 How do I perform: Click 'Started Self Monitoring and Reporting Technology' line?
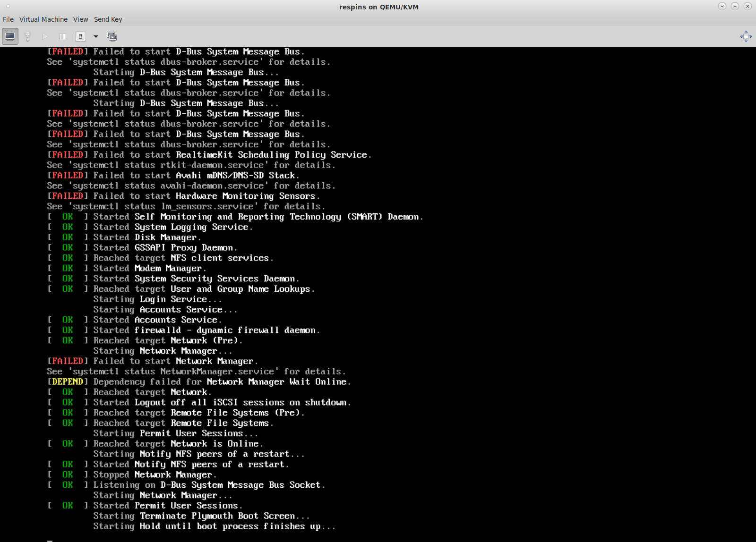click(x=258, y=217)
